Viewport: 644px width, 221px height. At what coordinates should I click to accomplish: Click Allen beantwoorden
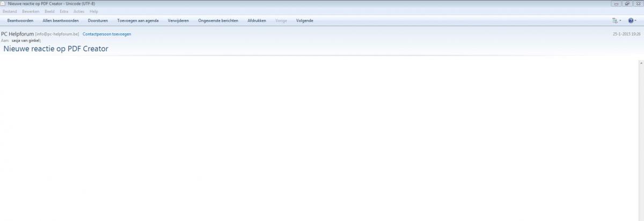tap(61, 20)
